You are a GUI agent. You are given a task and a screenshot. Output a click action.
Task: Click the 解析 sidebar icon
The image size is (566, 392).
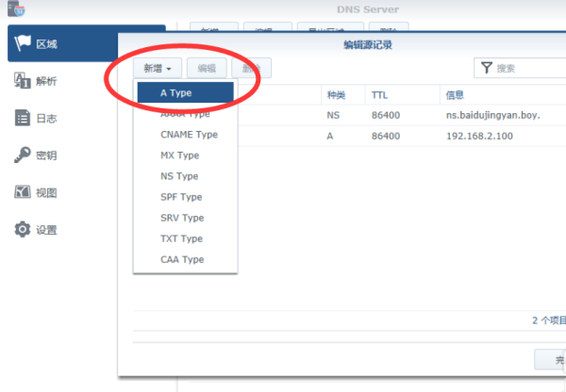click(x=23, y=80)
